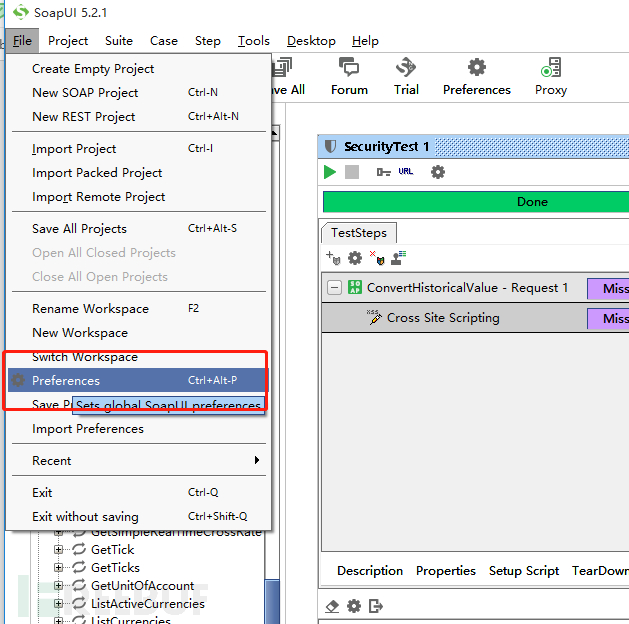629x624 pixels.
Task: Click the Proxy toolbar icon
Action: click(551, 77)
